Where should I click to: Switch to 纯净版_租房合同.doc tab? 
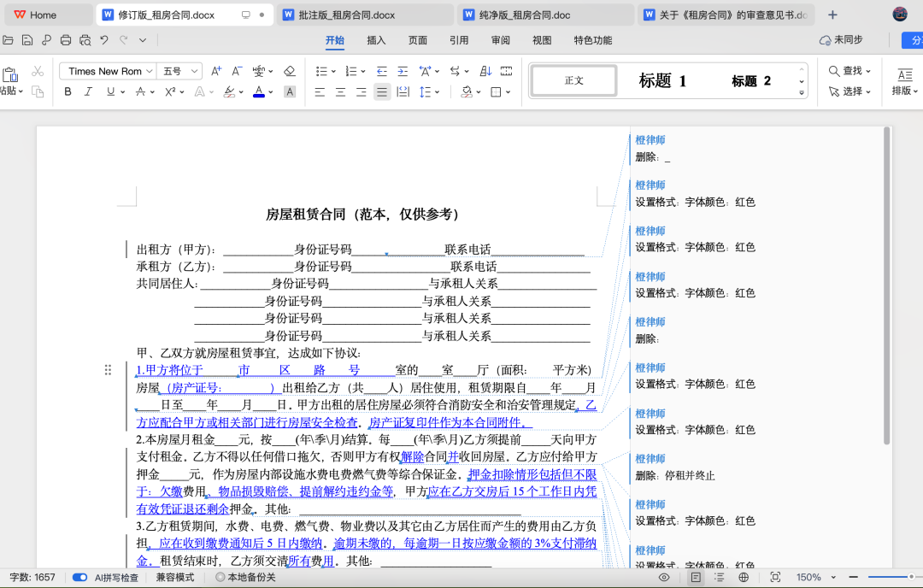545,15
